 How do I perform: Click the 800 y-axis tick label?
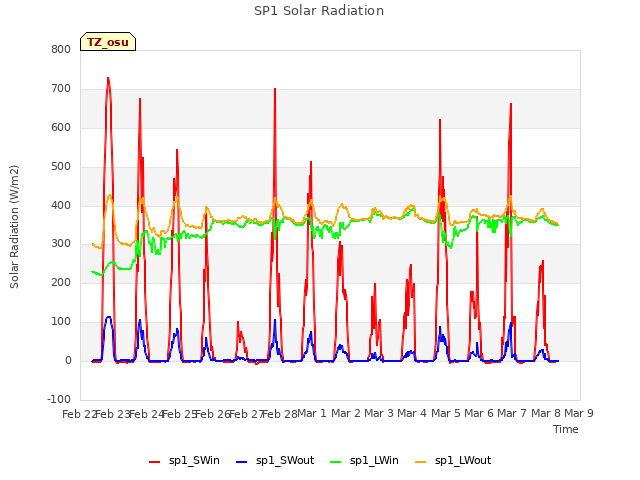[x=61, y=49]
